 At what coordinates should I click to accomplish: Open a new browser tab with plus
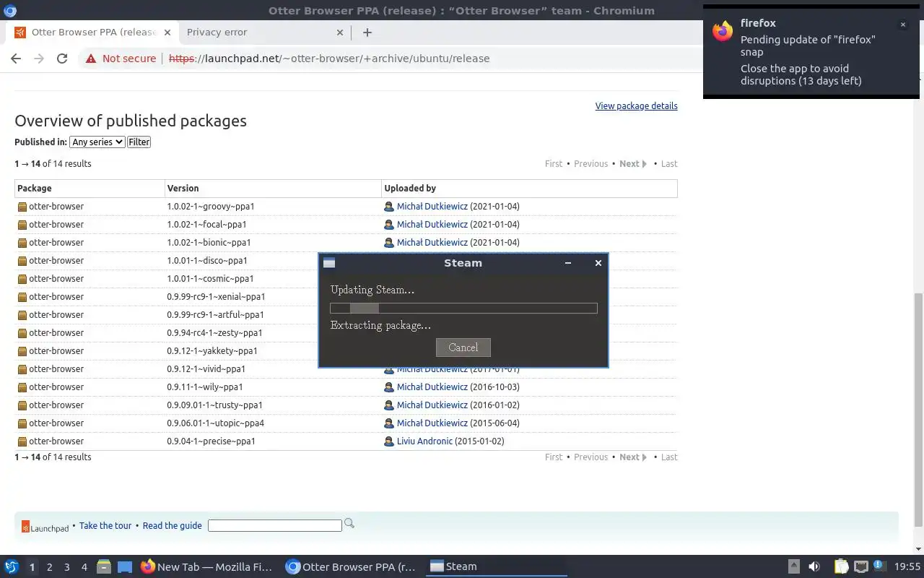pos(367,32)
